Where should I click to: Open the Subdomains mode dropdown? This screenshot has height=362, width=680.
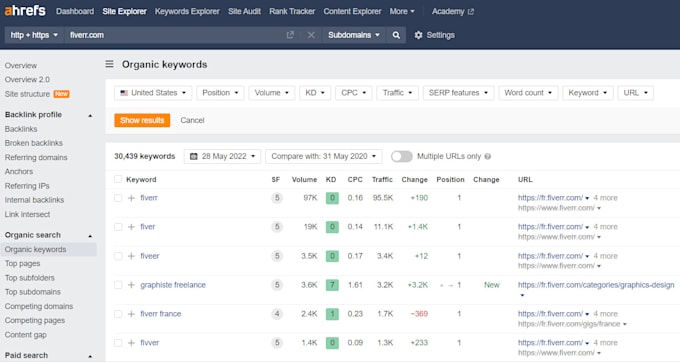coord(353,35)
